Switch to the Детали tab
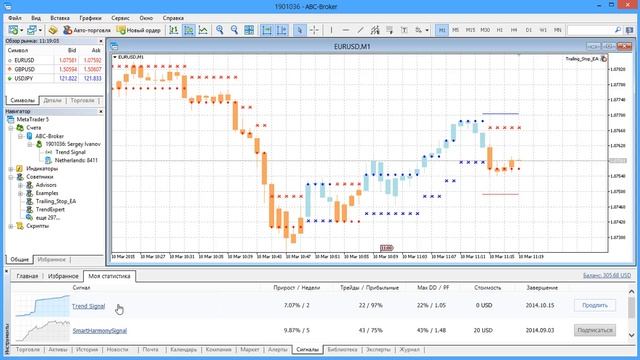The width and height of the screenshot is (640, 360). point(52,100)
